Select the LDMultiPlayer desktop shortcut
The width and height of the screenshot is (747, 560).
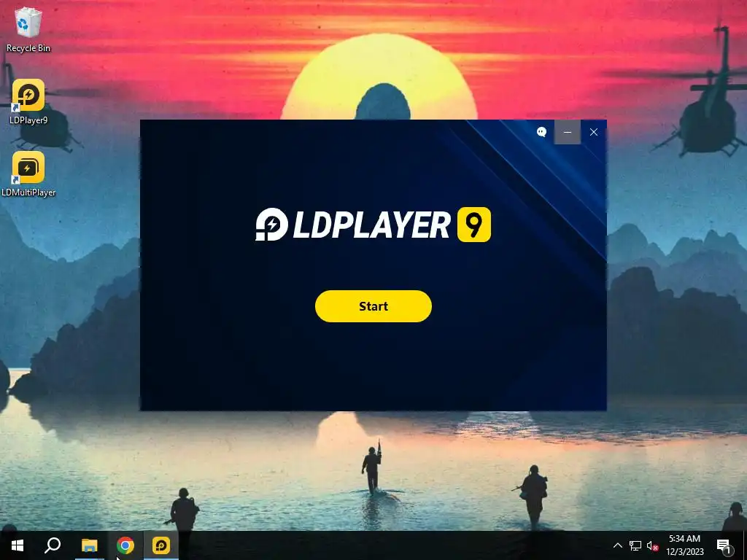click(x=28, y=174)
